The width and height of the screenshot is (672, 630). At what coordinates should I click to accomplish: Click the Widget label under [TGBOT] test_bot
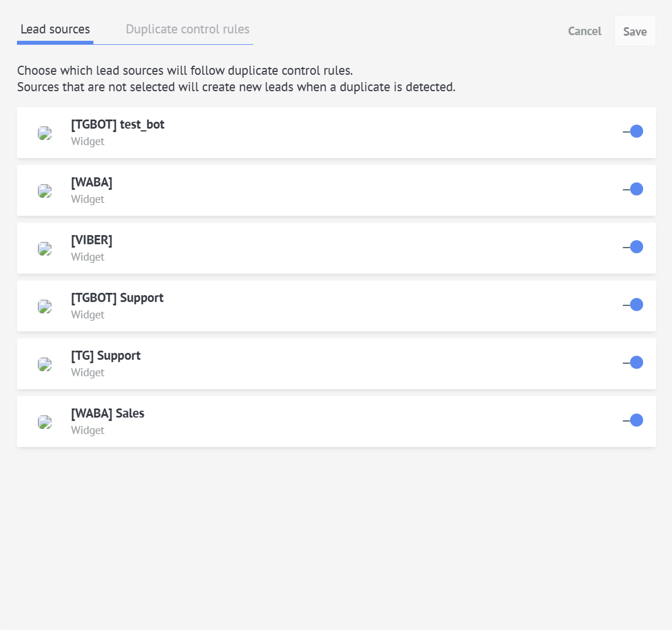pyautogui.click(x=87, y=141)
